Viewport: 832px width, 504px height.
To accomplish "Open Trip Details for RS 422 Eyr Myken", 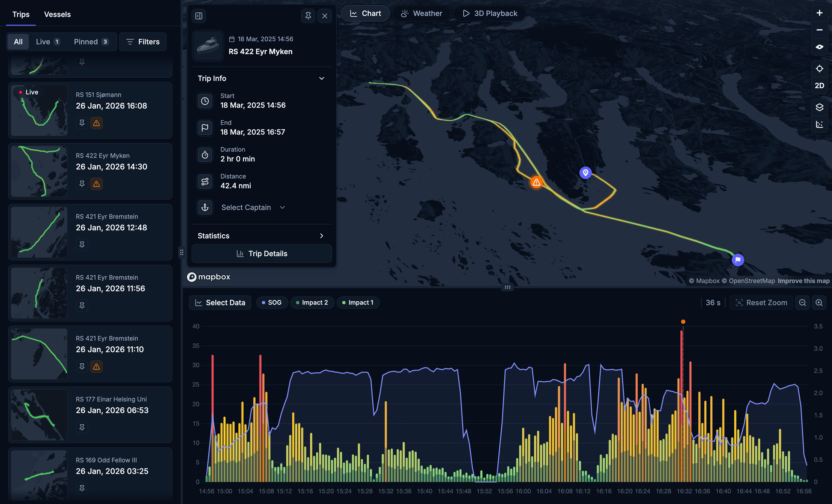I will click(261, 253).
